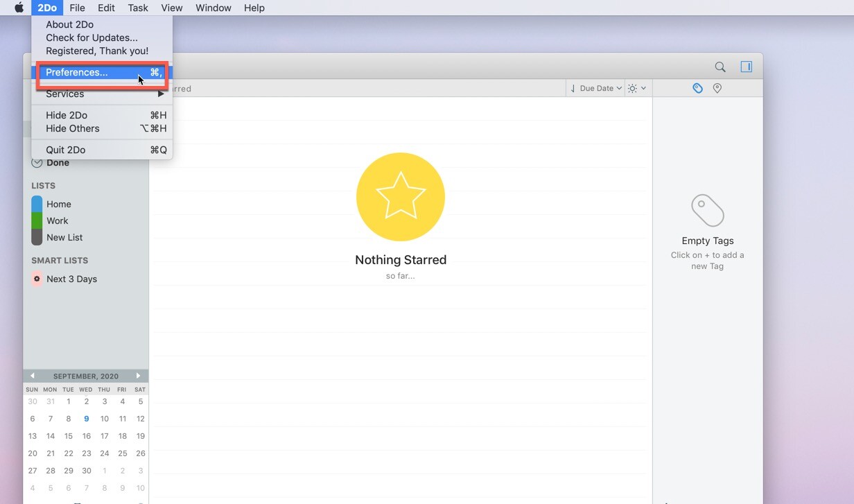This screenshot has width=854, height=504.
Task: Click the blue Home list color
Action: pos(37,204)
